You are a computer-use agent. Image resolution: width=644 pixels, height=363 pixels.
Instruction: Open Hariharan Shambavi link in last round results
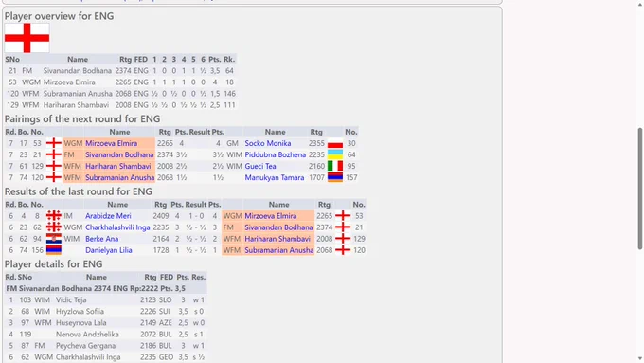(277, 239)
